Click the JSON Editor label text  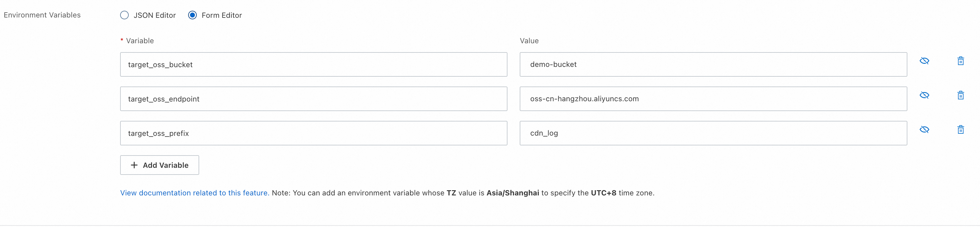point(154,15)
